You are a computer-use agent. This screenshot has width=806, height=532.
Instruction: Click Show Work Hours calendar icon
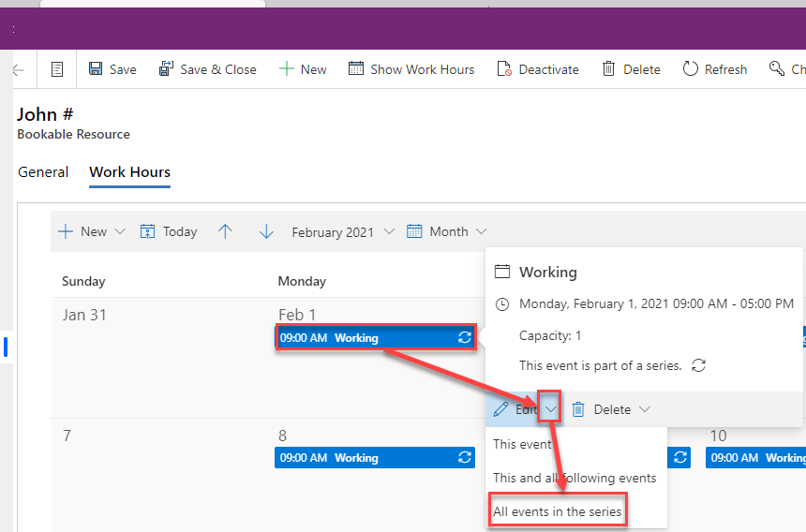[356, 69]
